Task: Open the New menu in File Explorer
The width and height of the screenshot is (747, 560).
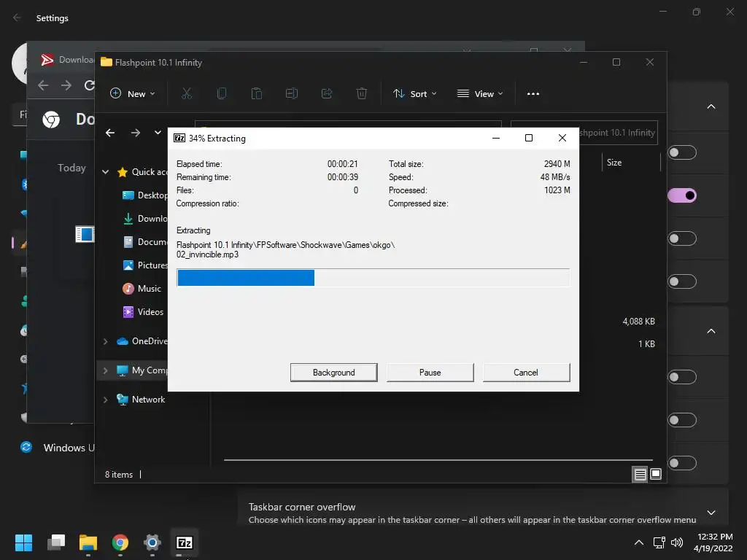Action: click(x=133, y=94)
